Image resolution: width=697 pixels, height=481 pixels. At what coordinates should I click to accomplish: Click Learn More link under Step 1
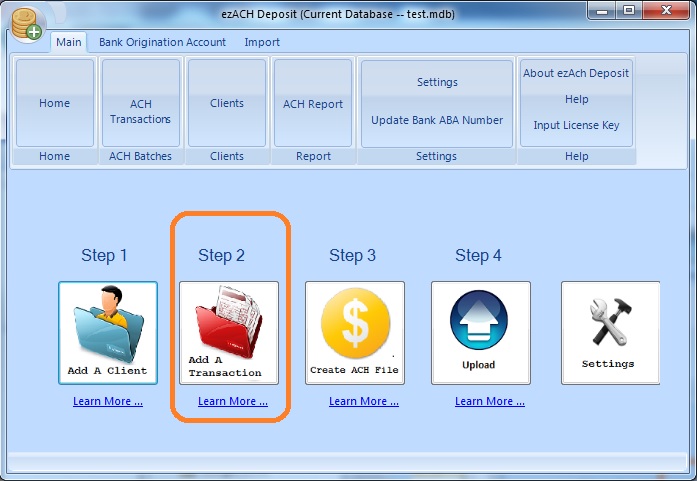(x=107, y=402)
